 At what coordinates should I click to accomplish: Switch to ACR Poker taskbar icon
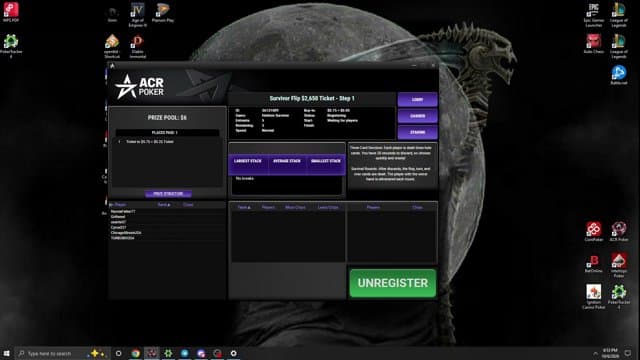[152, 353]
